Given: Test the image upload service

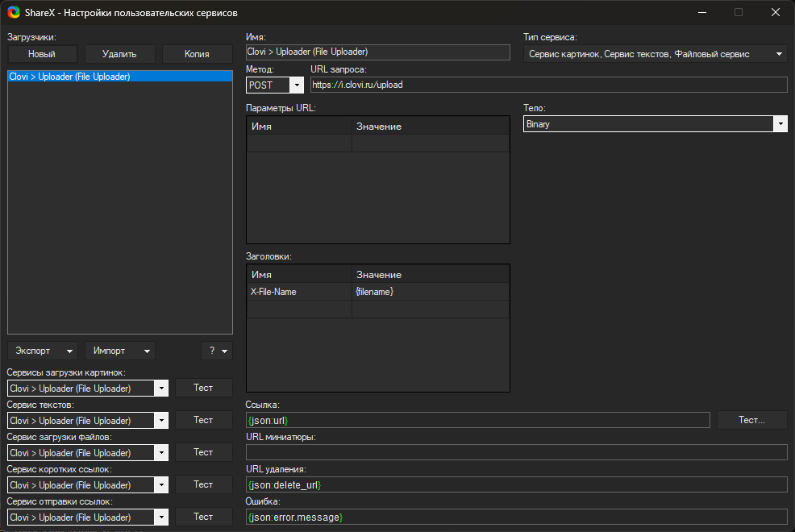Looking at the screenshot, I should pyautogui.click(x=203, y=388).
